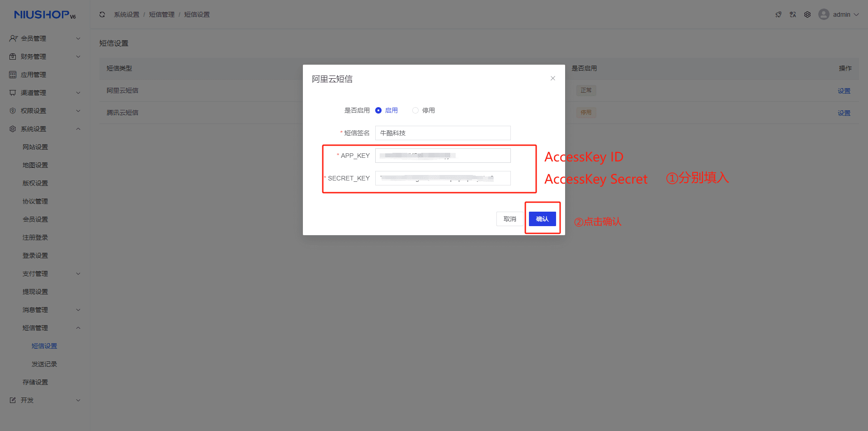Open 会员设置 in the sidebar

pyautogui.click(x=35, y=219)
